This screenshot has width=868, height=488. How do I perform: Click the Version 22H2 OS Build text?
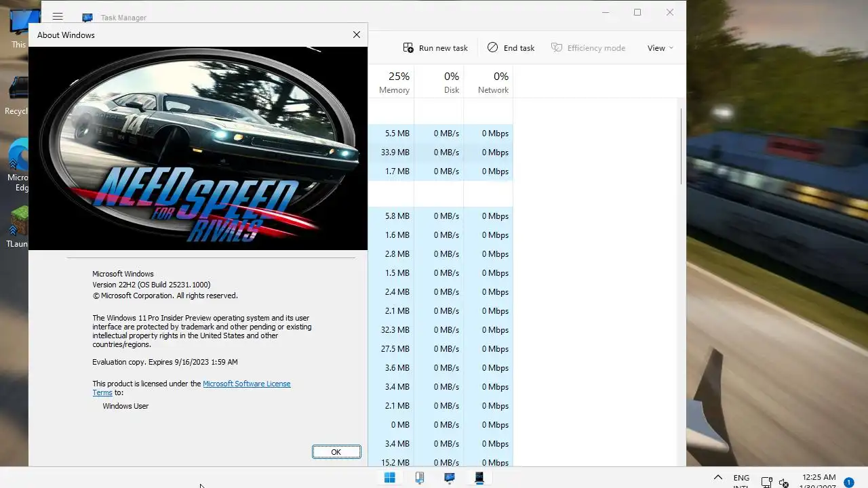151,285
